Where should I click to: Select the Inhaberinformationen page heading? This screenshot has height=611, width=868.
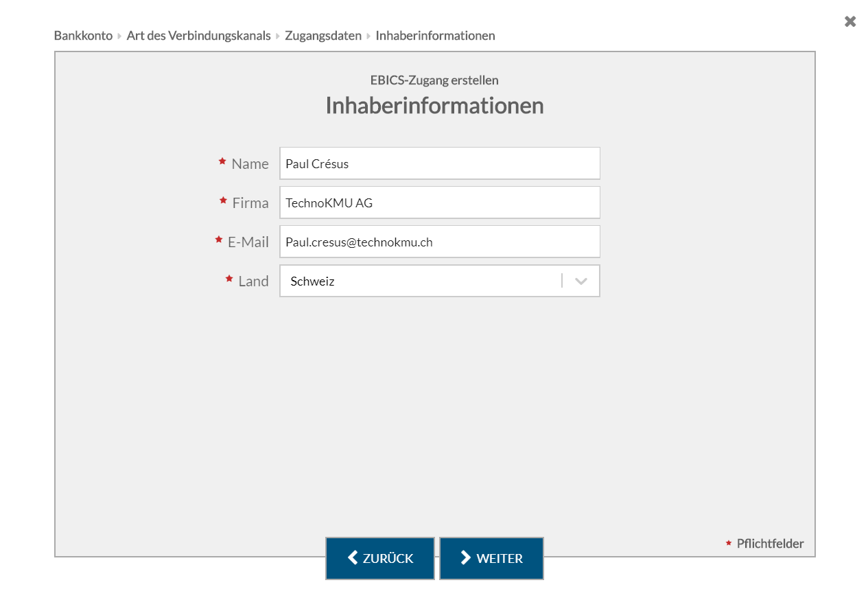coord(434,105)
